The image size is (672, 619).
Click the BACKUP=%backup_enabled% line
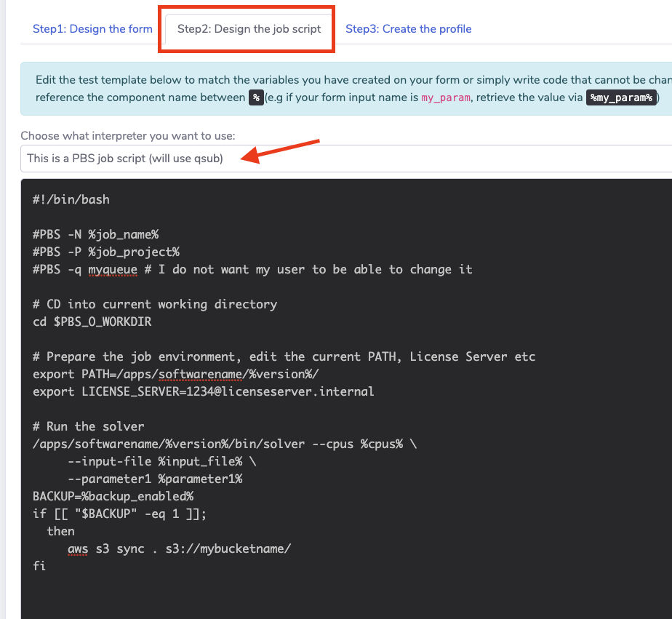[x=113, y=496]
